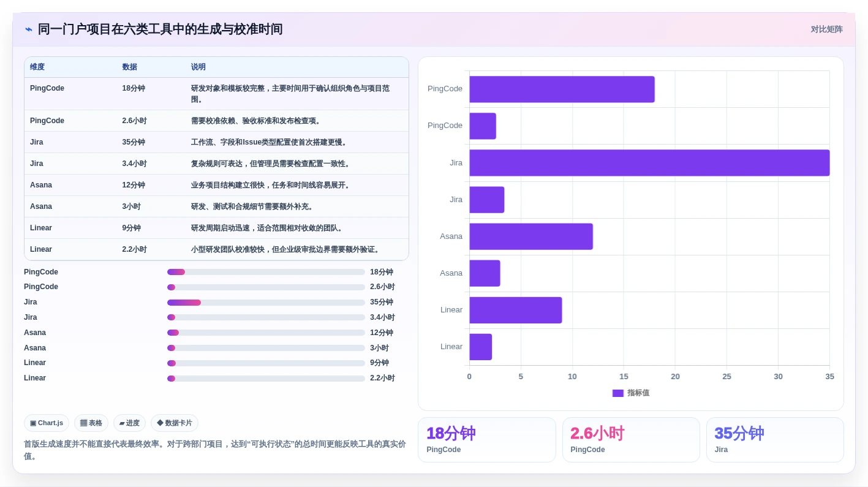Click the 12分钟 value in the progress list
The width and height of the screenshot is (868, 487).
[x=382, y=333]
